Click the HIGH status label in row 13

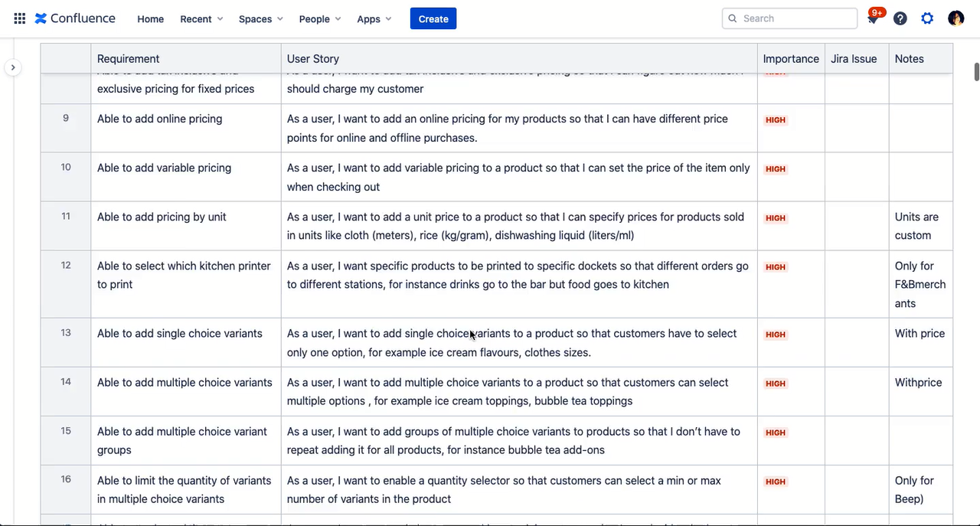coord(776,335)
